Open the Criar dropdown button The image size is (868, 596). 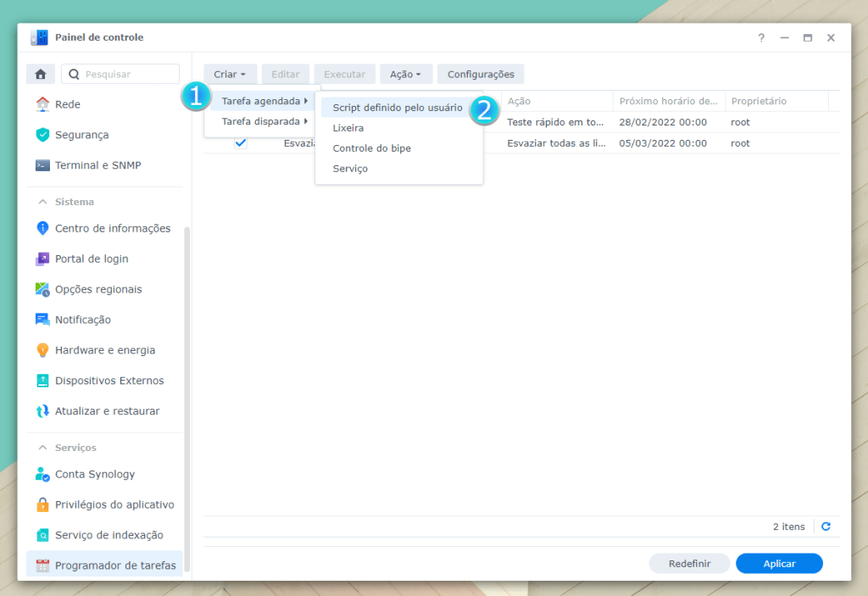[230, 75]
